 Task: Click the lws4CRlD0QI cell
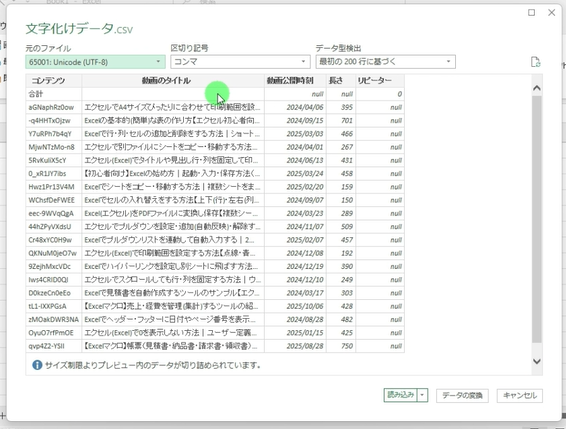(x=54, y=280)
